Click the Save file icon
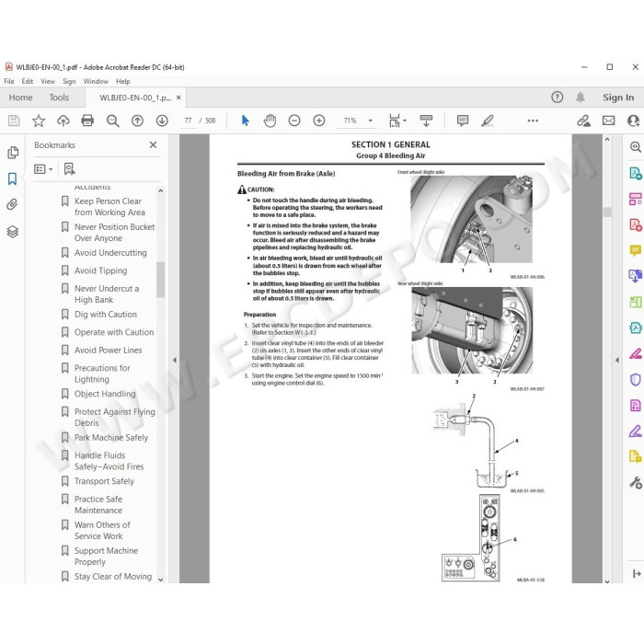Screen dimensions: 644x644 (14, 121)
